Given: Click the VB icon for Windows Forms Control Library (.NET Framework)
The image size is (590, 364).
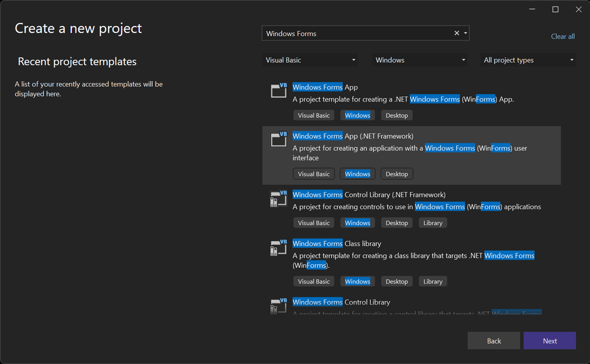Looking at the screenshot, I should [x=278, y=198].
